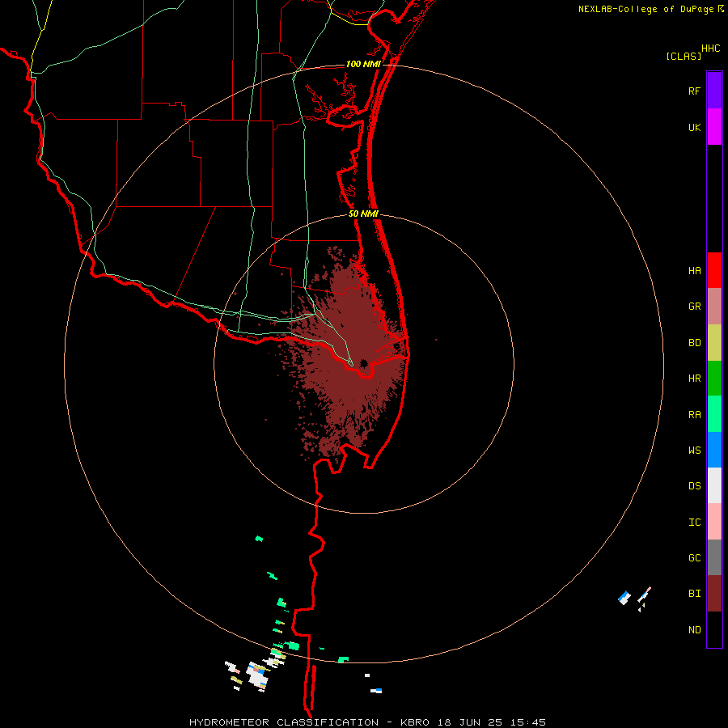Click the BI dark red swatch
The height and width of the screenshot is (728, 728).
(714, 594)
